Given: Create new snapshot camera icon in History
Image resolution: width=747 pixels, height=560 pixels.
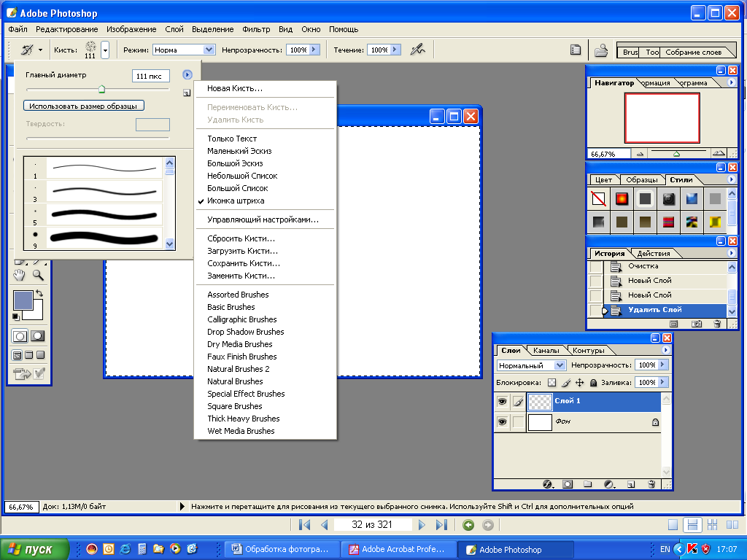Looking at the screenshot, I should point(697,324).
